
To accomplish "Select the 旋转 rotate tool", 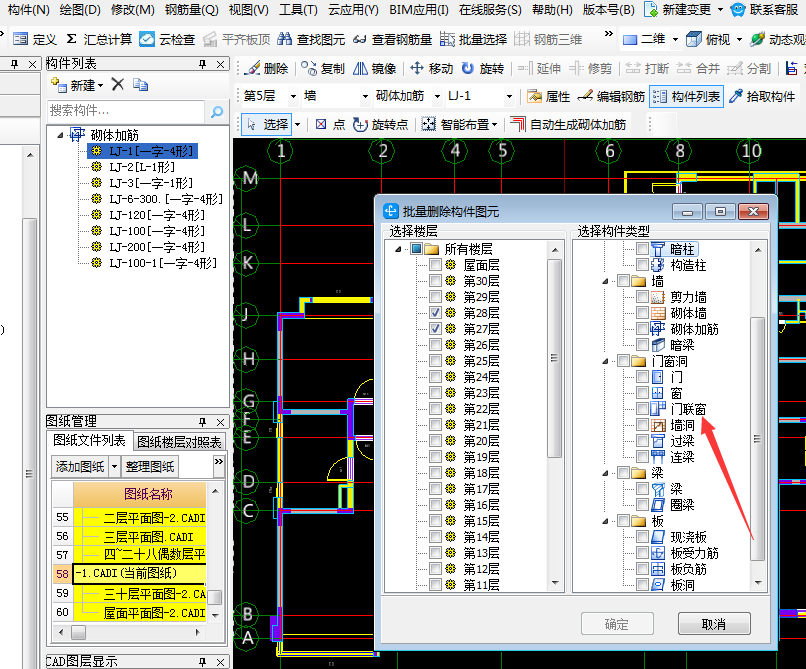I will coord(483,68).
